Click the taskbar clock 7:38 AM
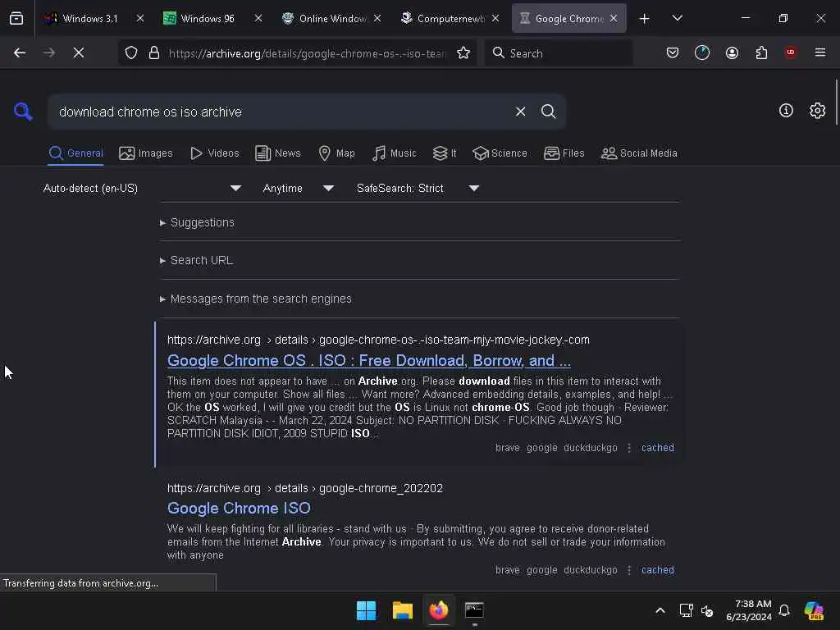This screenshot has height=630, width=840. [748, 610]
